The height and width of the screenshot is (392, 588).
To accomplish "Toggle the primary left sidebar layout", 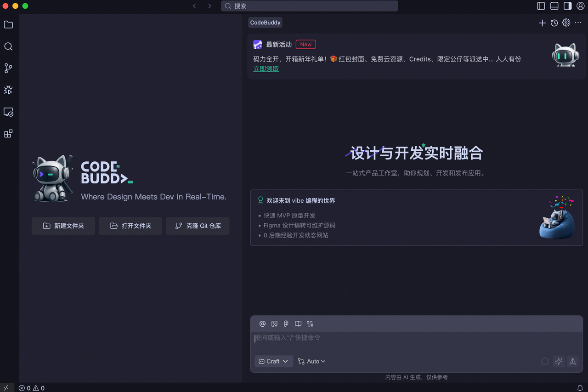I will [x=541, y=6].
